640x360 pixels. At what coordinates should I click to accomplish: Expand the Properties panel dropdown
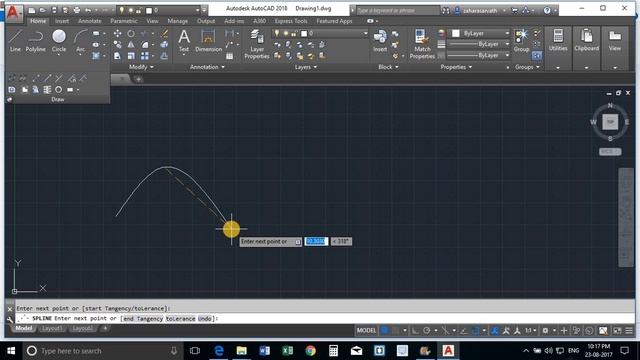[x=456, y=67]
